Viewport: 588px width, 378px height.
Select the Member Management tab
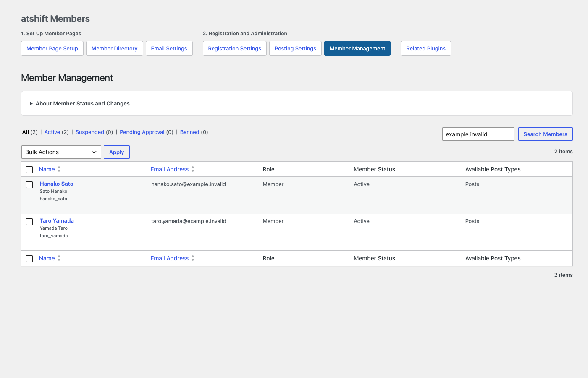coord(357,48)
